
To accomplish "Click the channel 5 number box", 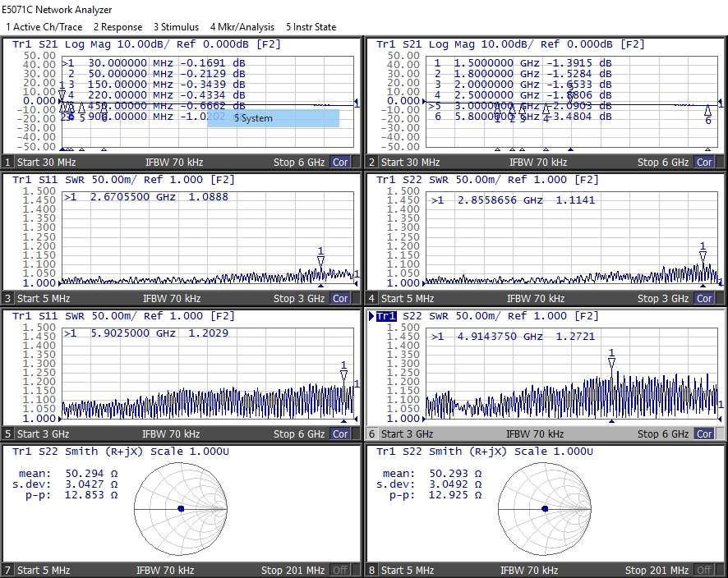I will 8,433.
